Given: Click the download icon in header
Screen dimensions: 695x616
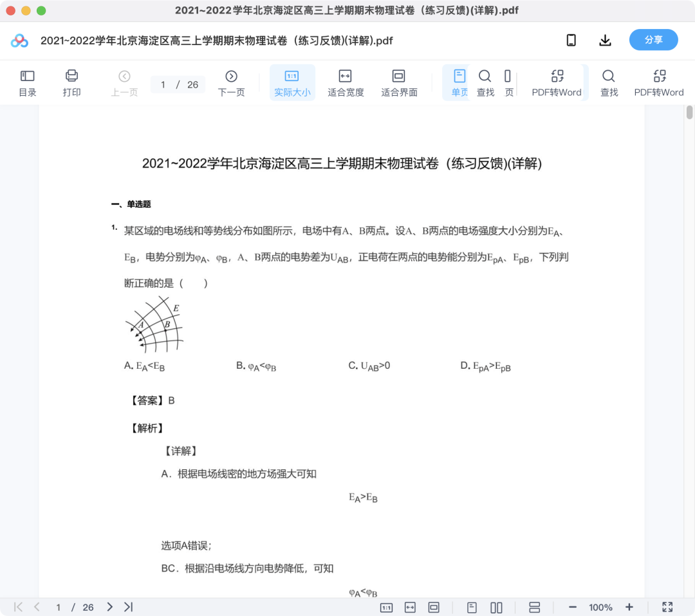Looking at the screenshot, I should point(605,41).
